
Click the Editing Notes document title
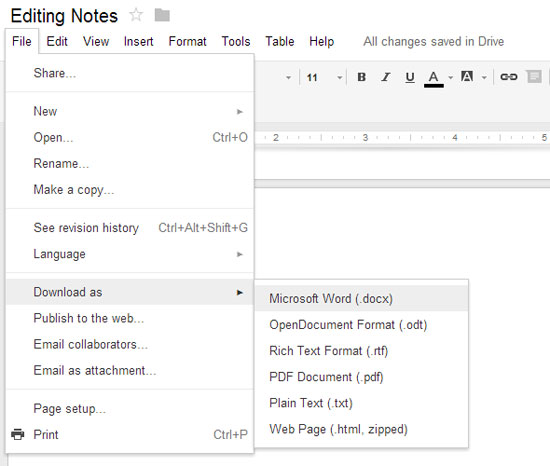(x=64, y=16)
